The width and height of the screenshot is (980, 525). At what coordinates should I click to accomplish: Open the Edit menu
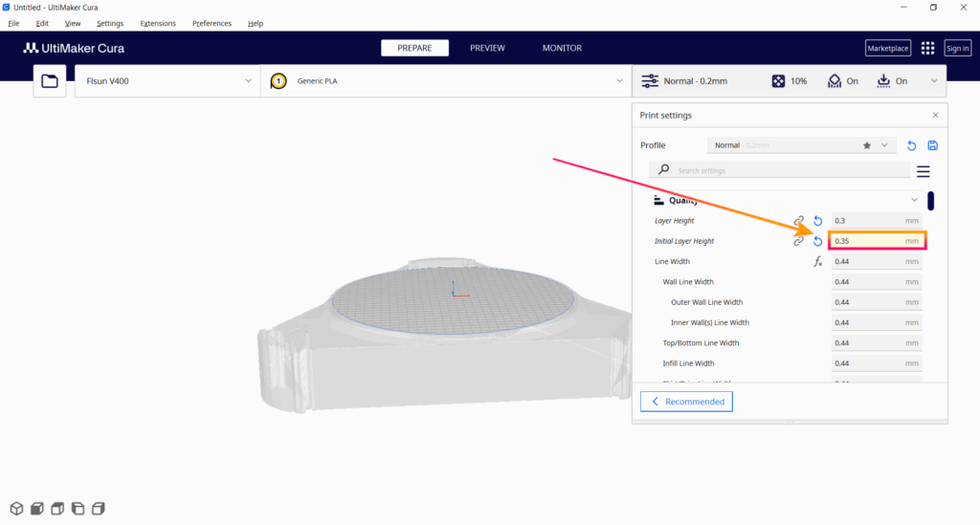(x=42, y=24)
